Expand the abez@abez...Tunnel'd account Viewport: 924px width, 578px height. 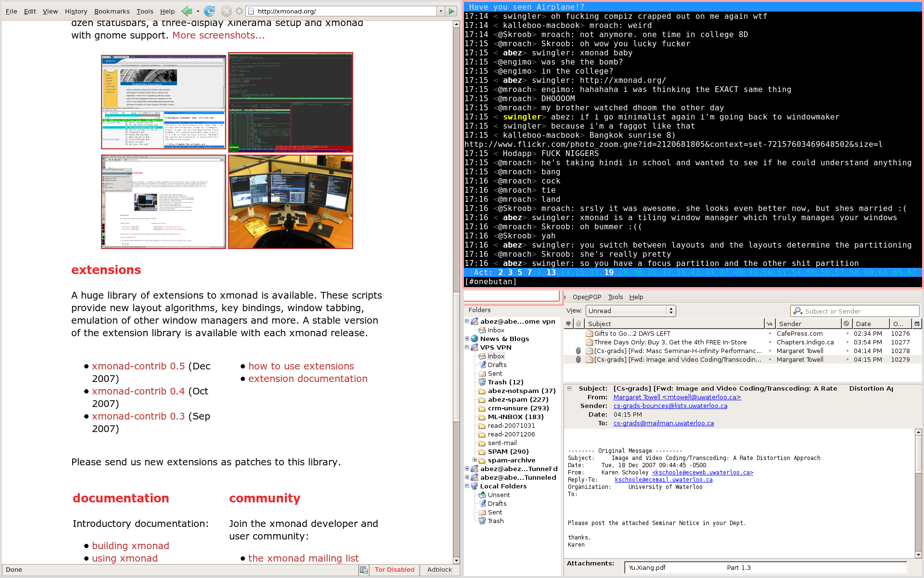click(467, 469)
